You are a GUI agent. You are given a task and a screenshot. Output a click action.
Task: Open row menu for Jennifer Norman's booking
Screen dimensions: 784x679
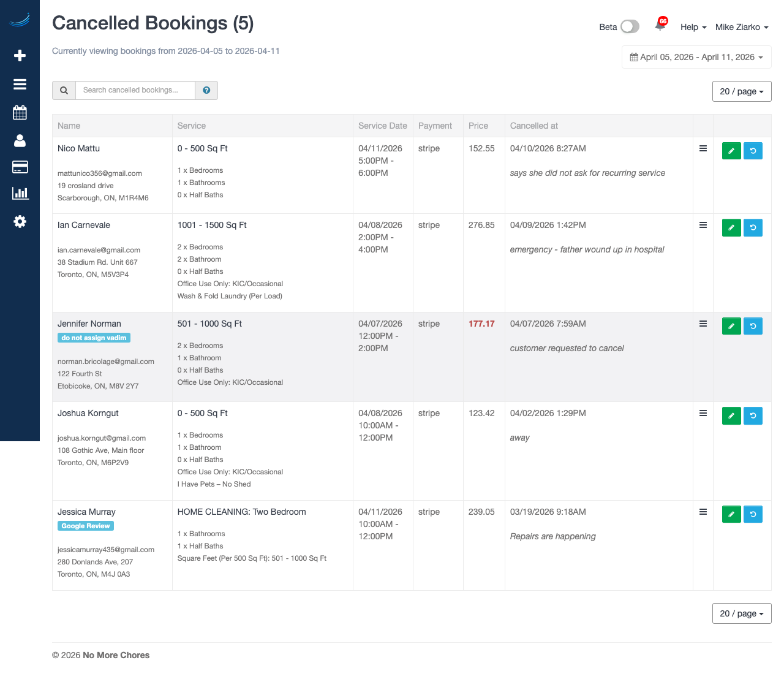pyautogui.click(x=703, y=324)
